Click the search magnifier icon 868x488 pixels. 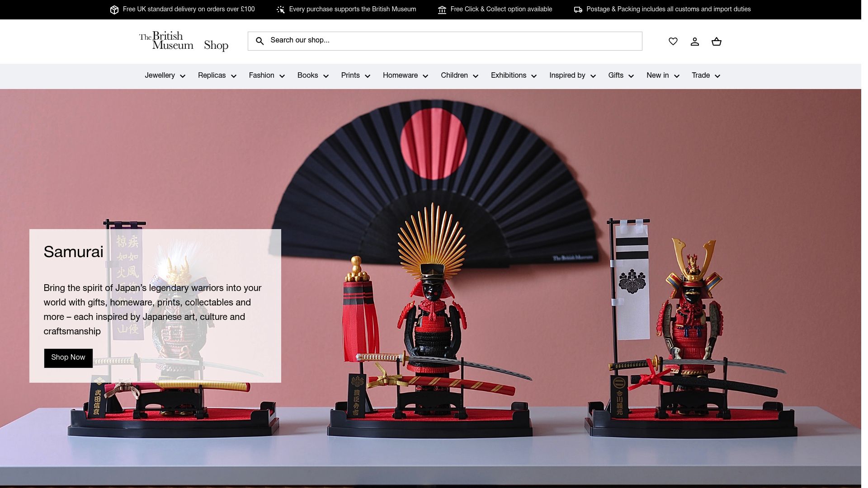[x=259, y=41]
